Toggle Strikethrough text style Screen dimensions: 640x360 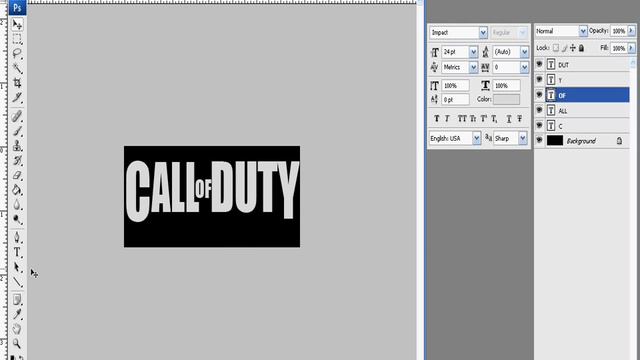[520, 119]
